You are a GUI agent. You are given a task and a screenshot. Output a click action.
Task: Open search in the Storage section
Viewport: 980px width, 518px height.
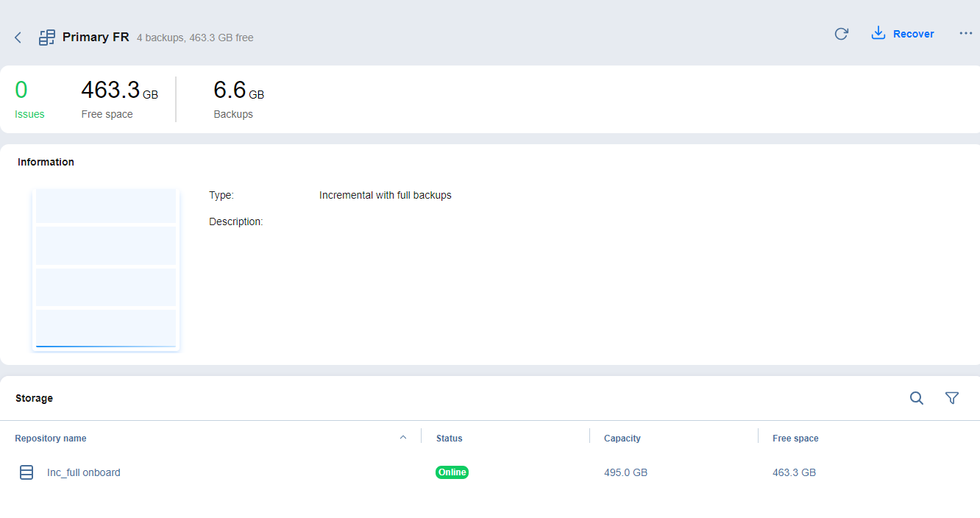pyautogui.click(x=916, y=398)
